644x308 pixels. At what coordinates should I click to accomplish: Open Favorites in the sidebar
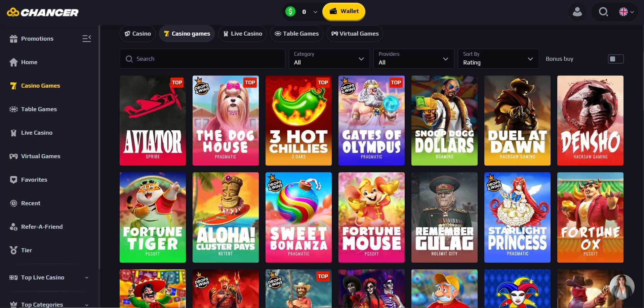point(34,180)
